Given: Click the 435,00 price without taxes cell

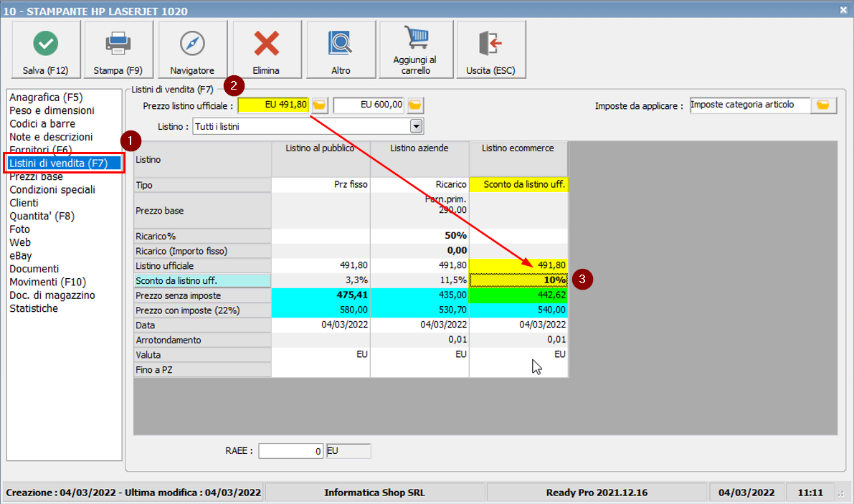Looking at the screenshot, I should tap(420, 295).
